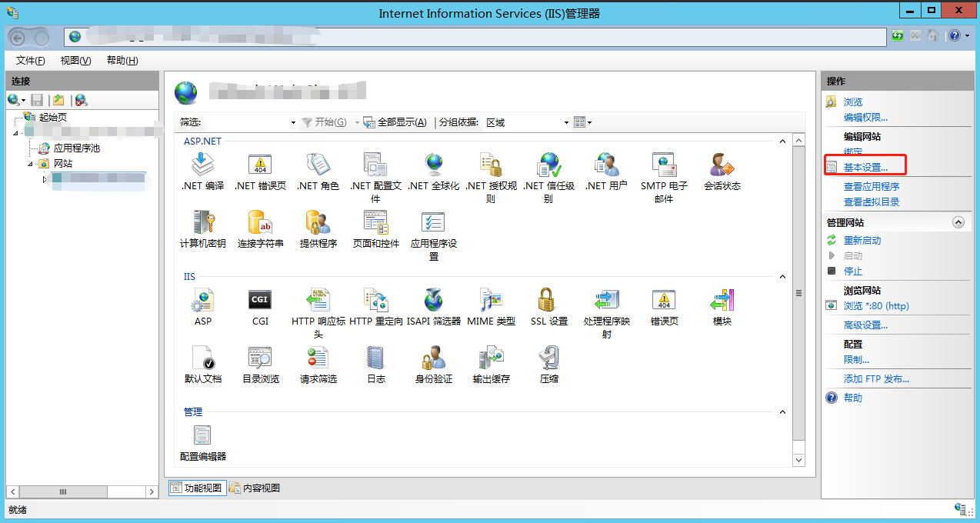
Task: Collapse the IIS group
Action: pos(782,277)
